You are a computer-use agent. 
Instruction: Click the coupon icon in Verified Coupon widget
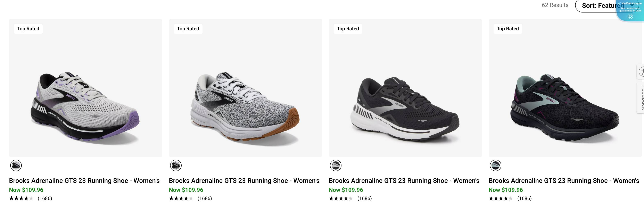(630, 16)
